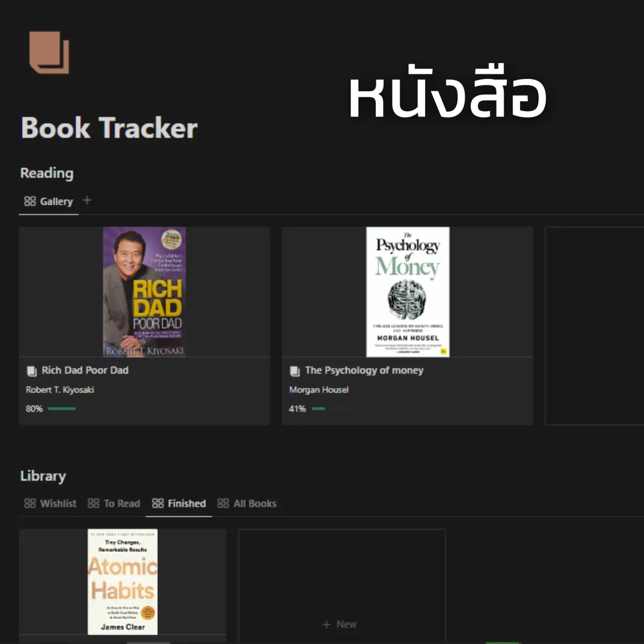
Task: Click The Psychology of money progress bar
Action: pos(329,409)
